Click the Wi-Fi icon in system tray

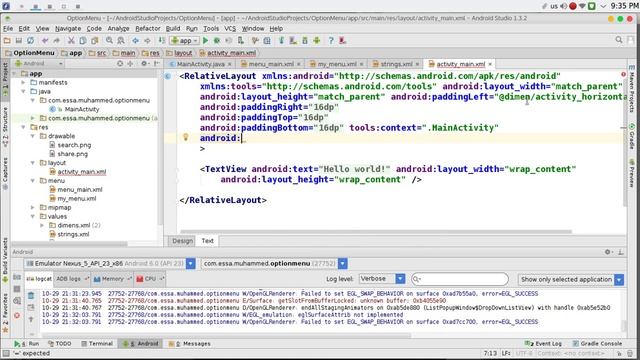(582, 6)
